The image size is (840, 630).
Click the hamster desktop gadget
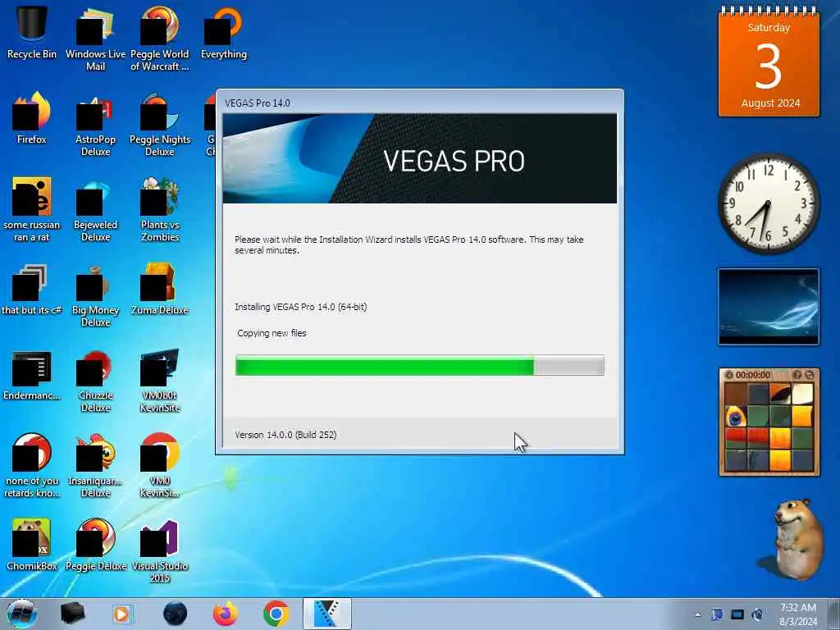[797, 538]
